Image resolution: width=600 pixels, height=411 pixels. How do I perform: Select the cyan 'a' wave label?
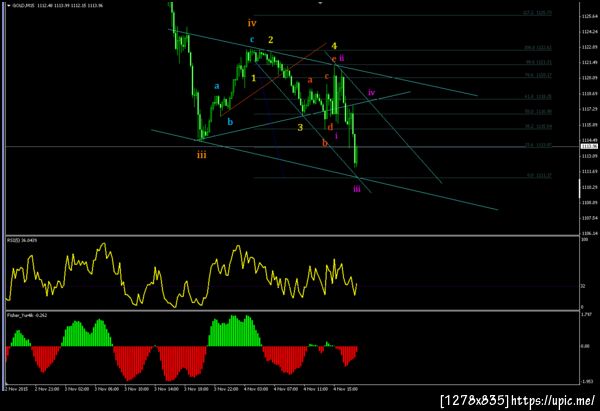[x=217, y=86]
